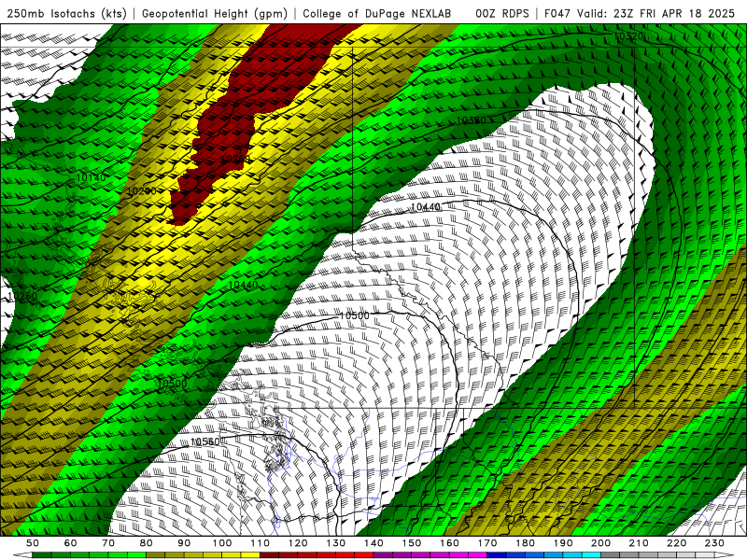Click the 'Geopotential Height (gpm)' header label
This screenshot has width=747, height=560.
(x=215, y=13)
